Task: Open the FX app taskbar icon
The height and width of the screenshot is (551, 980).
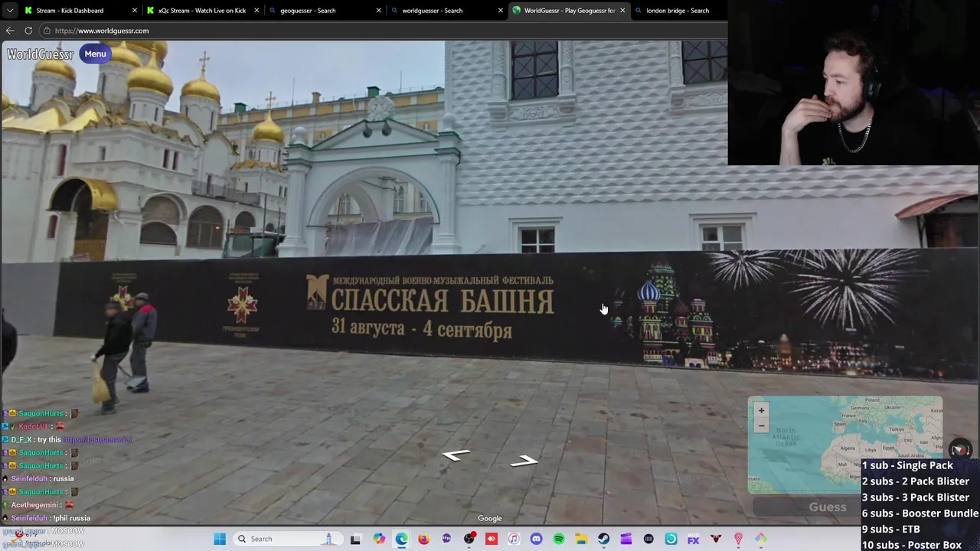Action: [x=693, y=540]
